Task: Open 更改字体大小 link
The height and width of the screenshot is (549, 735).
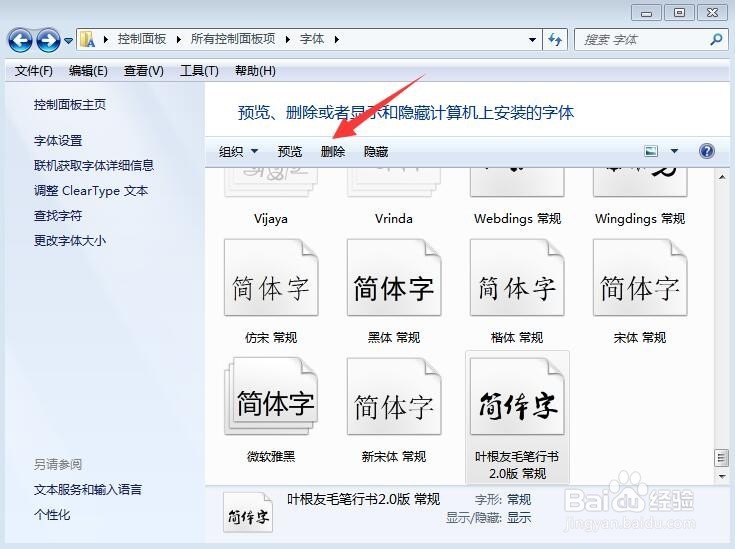Action: coord(70,241)
